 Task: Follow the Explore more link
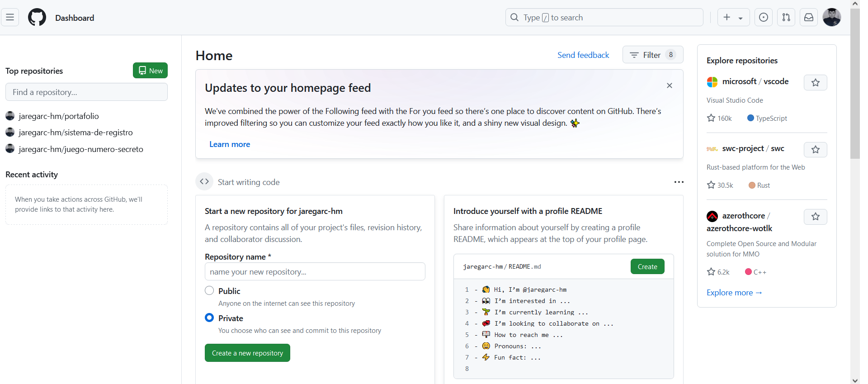tap(735, 293)
